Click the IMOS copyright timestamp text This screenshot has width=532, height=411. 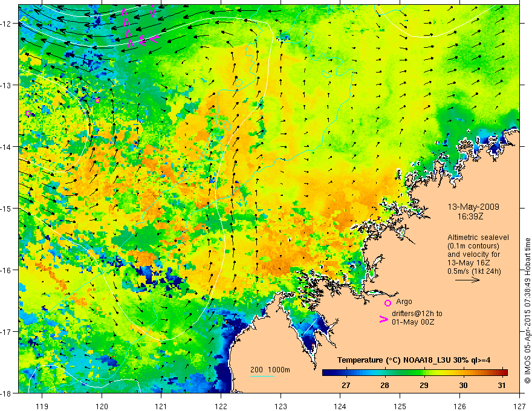point(527,311)
